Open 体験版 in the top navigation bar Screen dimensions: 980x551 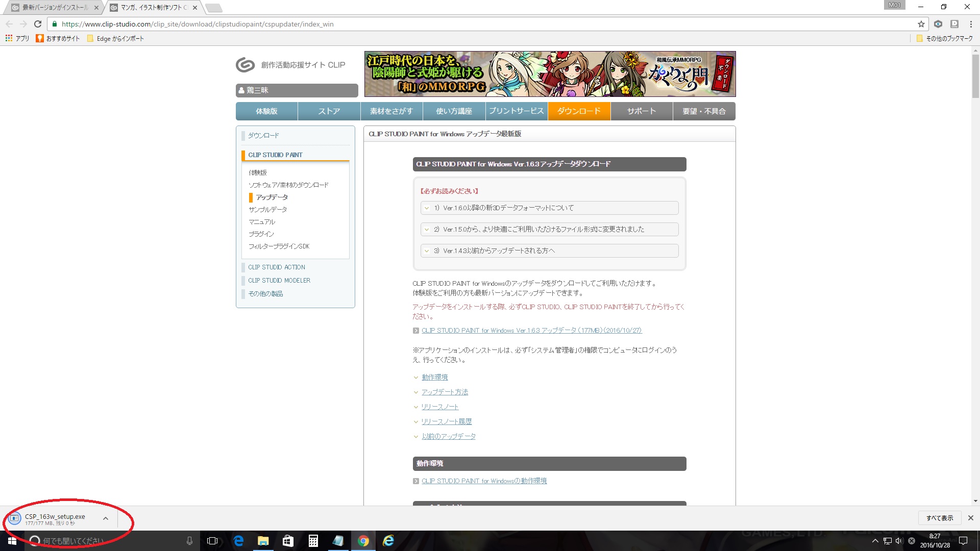point(266,111)
